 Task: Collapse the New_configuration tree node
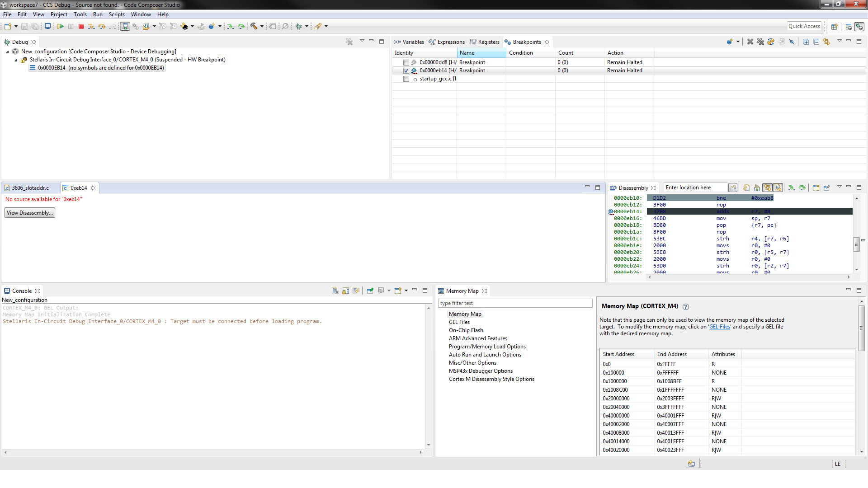tap(8, 52)
